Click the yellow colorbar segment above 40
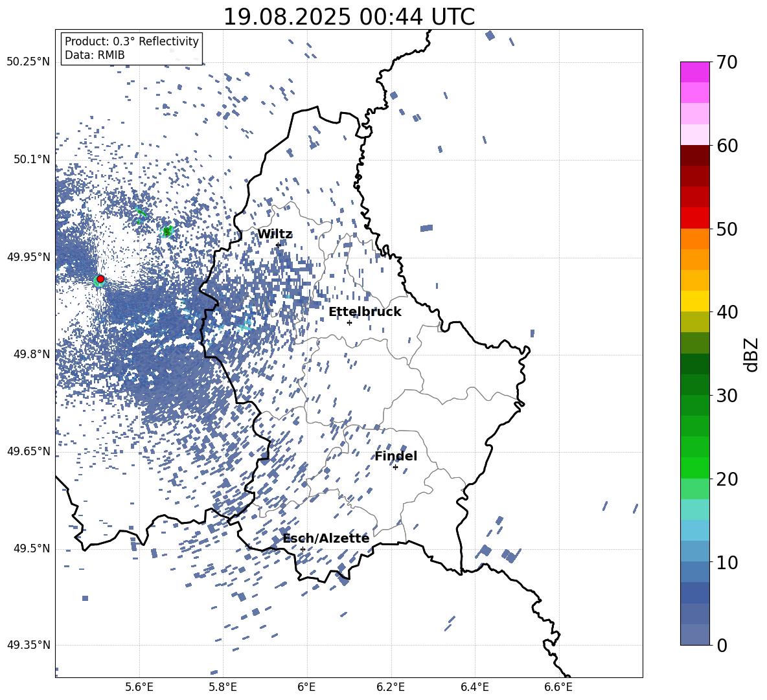Viewport: 767px width, 700px height. tap(694, 301)
